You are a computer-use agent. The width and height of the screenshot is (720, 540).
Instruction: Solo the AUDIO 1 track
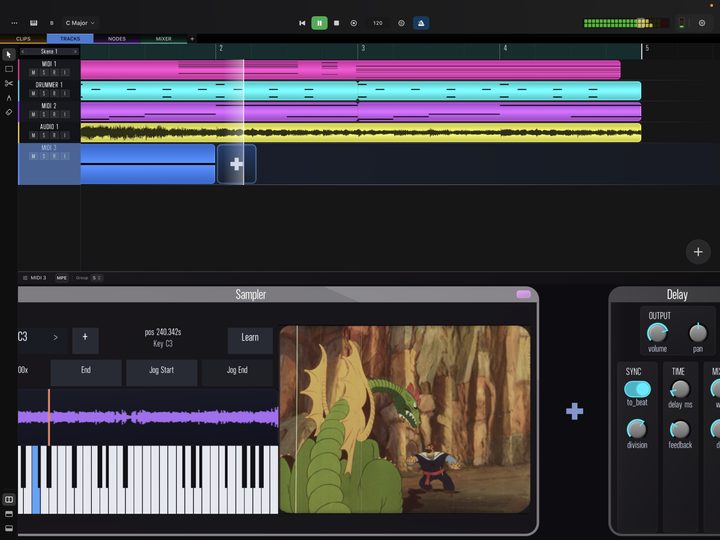pyautogui.click(x=44, y=135)
